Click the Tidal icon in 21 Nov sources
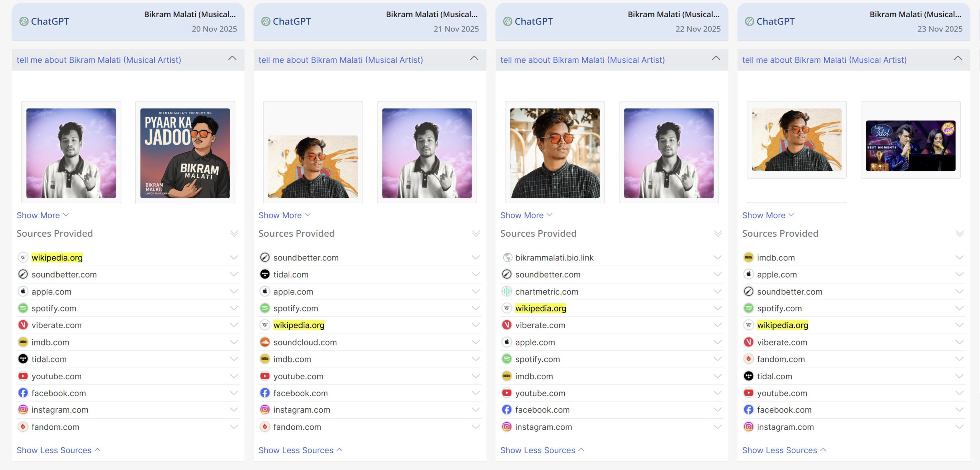Viewport: 980px width, 470px height. [265, 274]
